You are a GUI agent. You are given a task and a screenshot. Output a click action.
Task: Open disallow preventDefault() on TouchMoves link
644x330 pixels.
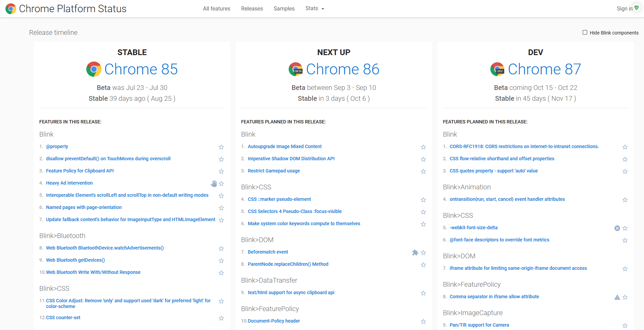pos(108,159)
